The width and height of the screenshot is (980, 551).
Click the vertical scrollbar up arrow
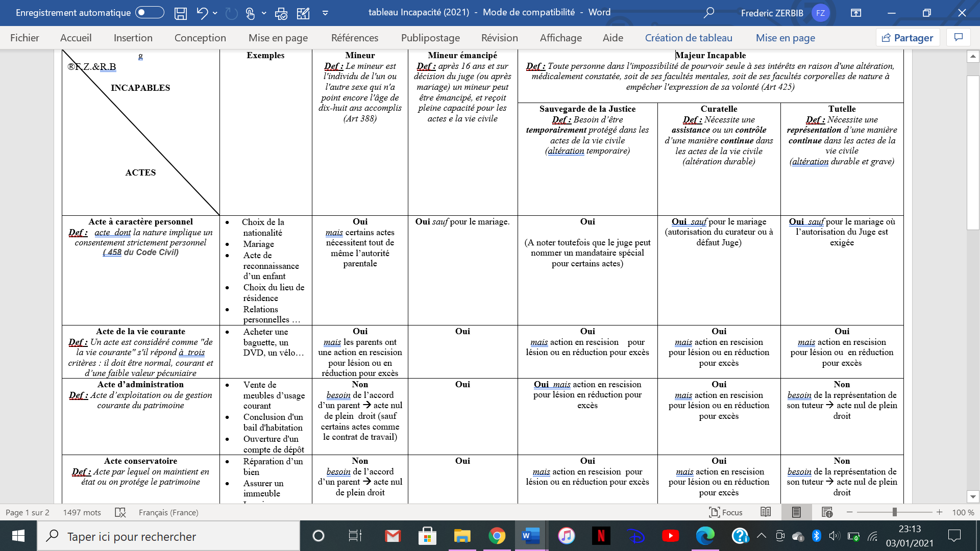pos(973,56)
